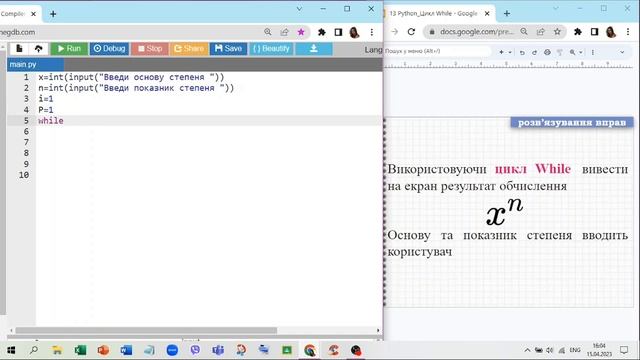Click share page icon in left browser
Image resolution: width=640 pixels, height=360 pixels.
point(284,32)
